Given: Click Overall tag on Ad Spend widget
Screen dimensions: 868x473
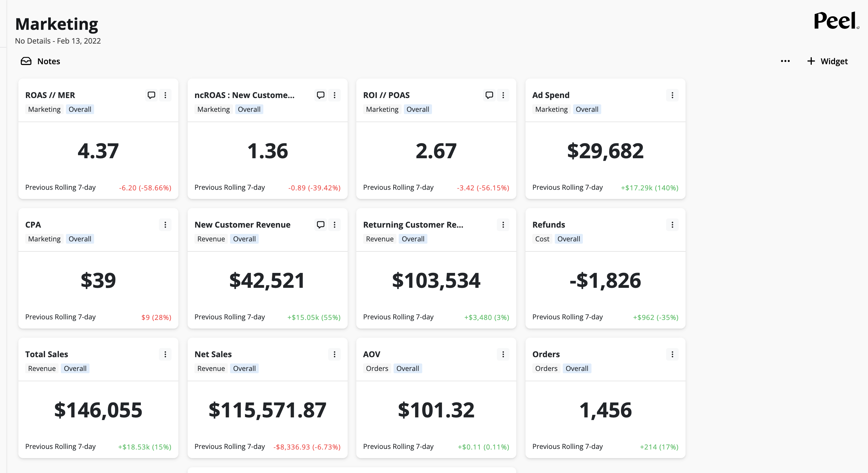Looking at the screenshot, I should 587,110.
